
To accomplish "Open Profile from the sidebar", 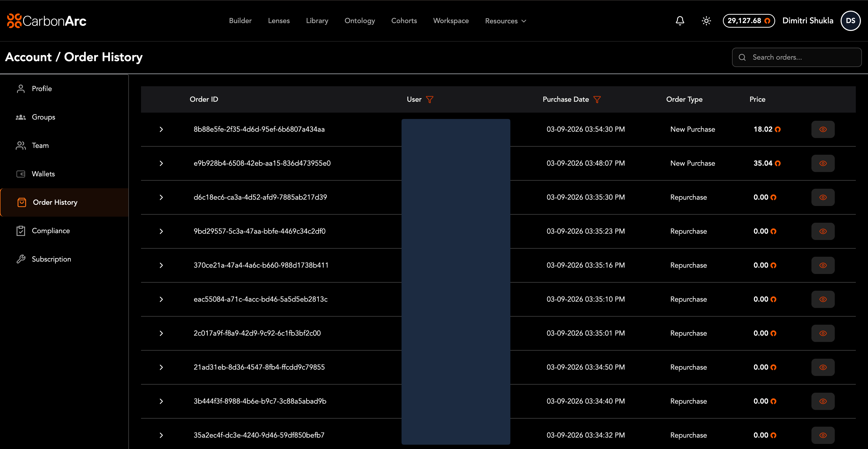I will click(x=42, y=89).
